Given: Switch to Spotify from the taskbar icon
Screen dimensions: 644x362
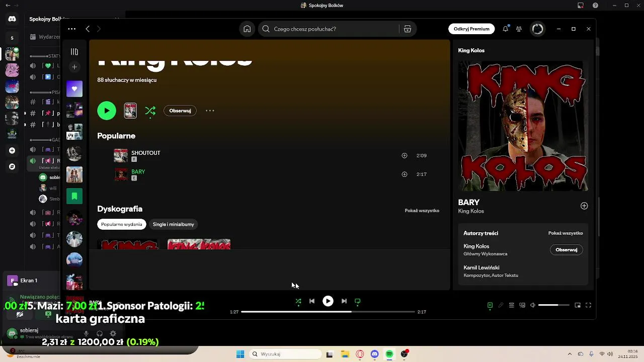Looking at the screenshot, I should coord(389,354).
